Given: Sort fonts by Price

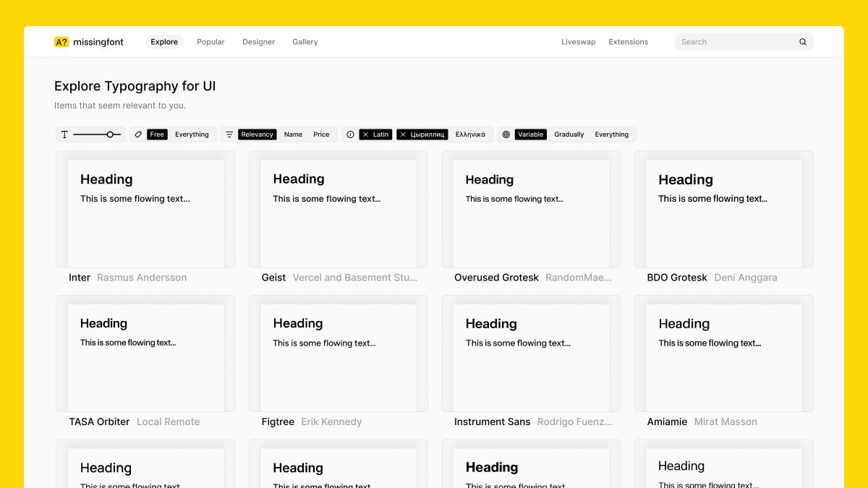Looking at the screenshot, I should [x=321, y=134].
